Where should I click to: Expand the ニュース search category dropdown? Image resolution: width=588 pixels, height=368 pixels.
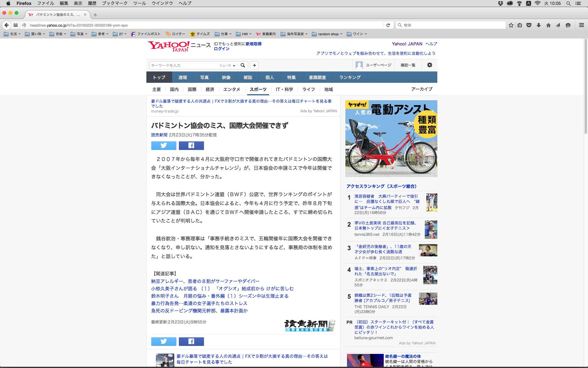coord(227,65)
